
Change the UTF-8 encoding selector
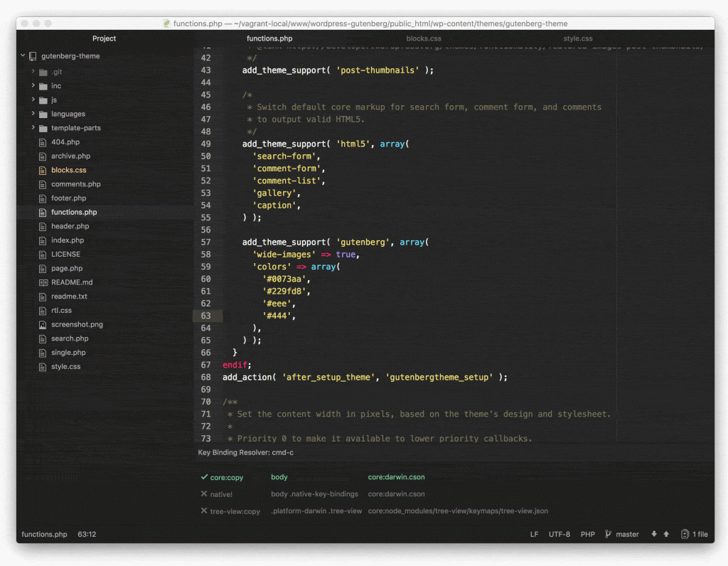click(559, 534)
